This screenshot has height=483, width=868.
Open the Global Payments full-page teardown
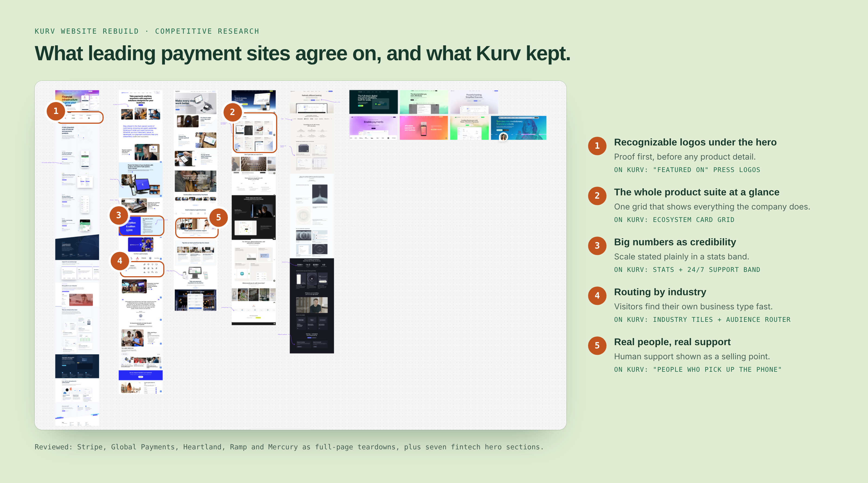point(141,242)
